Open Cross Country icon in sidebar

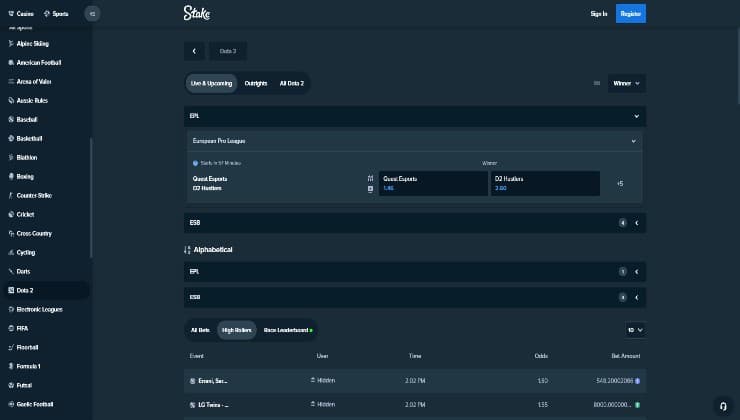click(x=11, y=233)
